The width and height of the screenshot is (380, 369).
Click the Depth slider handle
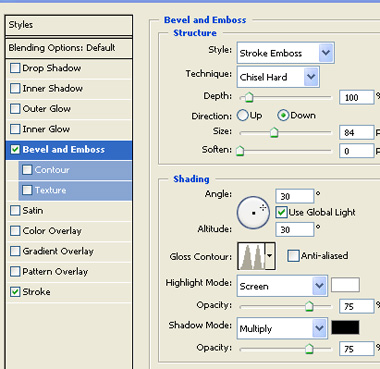(249, 97)
